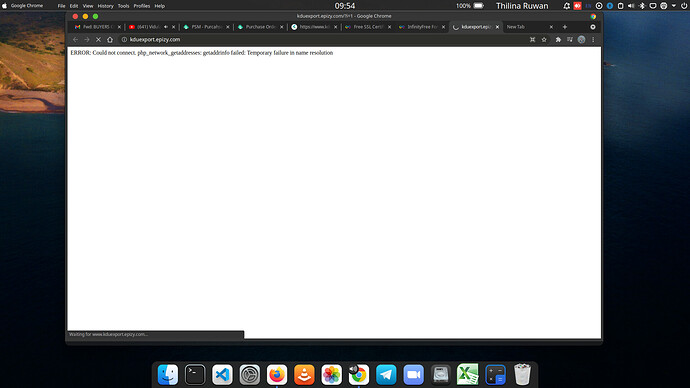Screen dimensions: 690x388
Task: Click the Thilina Ruwan user name
Action: click(x=522, y=6)
